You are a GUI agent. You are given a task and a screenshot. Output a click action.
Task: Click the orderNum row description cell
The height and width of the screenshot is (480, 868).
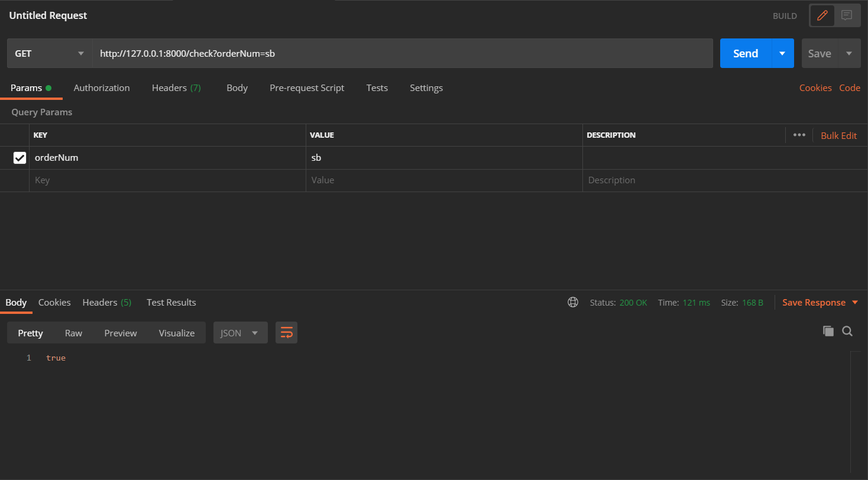(725, 158)
